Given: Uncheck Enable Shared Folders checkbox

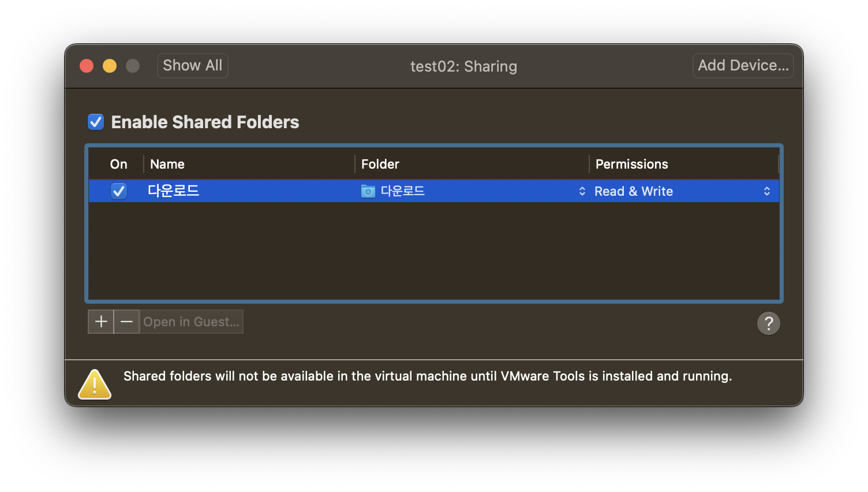Looking at the screenshot, I should tap(96, 122).
